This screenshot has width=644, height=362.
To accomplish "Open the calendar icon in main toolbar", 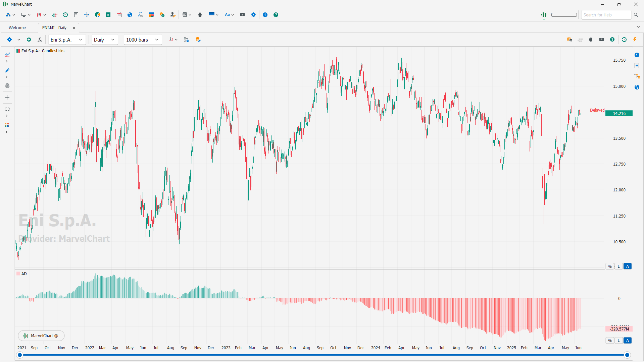I will pos(119,15).
